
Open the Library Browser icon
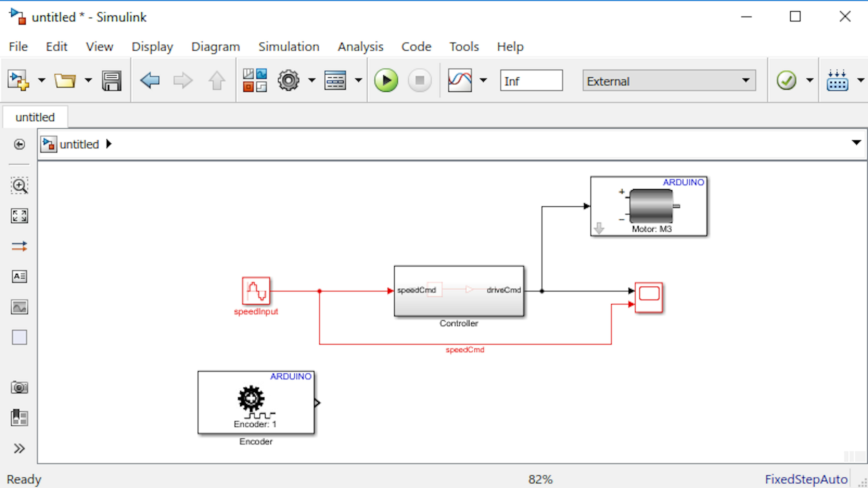[x=255, y=81]
